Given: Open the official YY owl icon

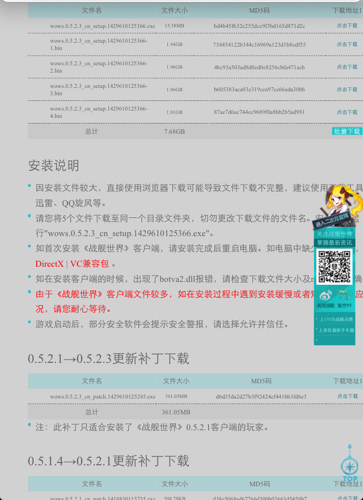Looking at the screenshot, I should 344,295.
